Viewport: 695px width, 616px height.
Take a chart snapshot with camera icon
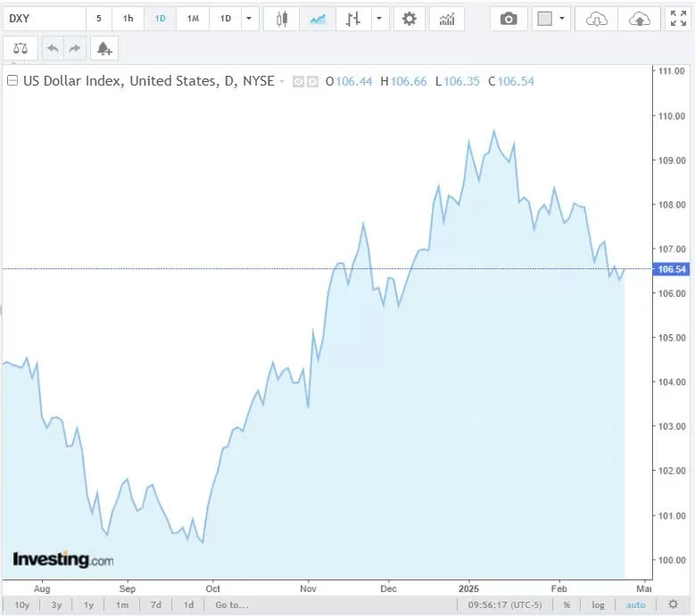[x=509, y=19]
